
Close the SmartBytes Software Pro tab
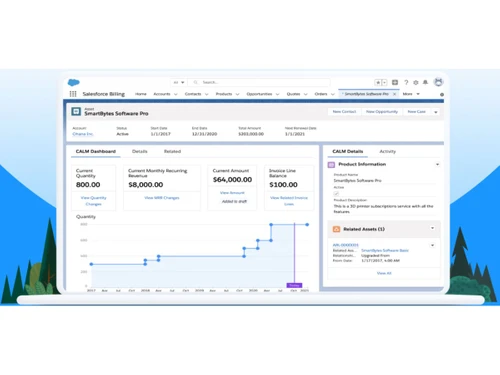[x=394, y=94]
